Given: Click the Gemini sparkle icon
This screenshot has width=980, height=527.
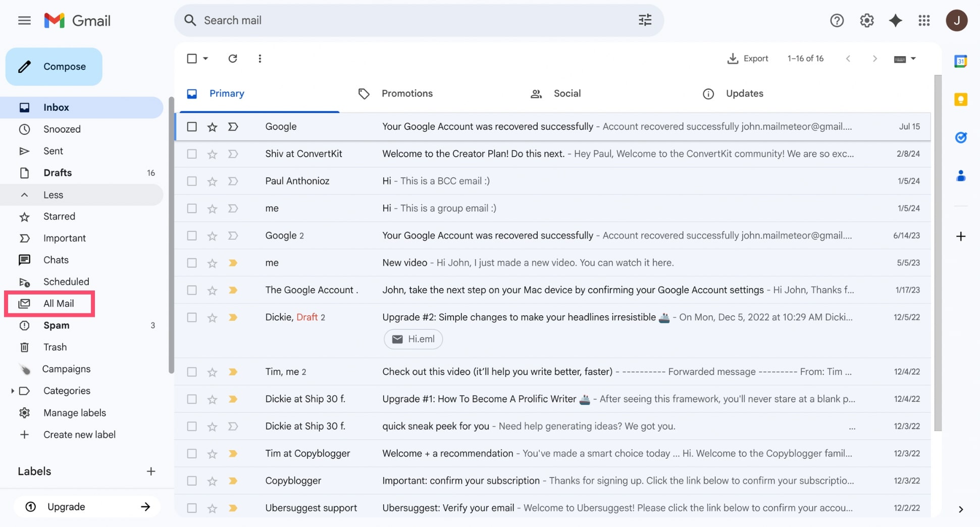Looking at the screenshot, I should (895, 21).
